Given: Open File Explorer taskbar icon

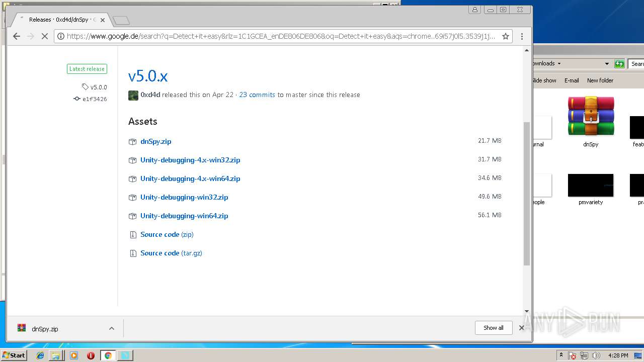Looking at the screenshot, I should [x=56, y=355].
